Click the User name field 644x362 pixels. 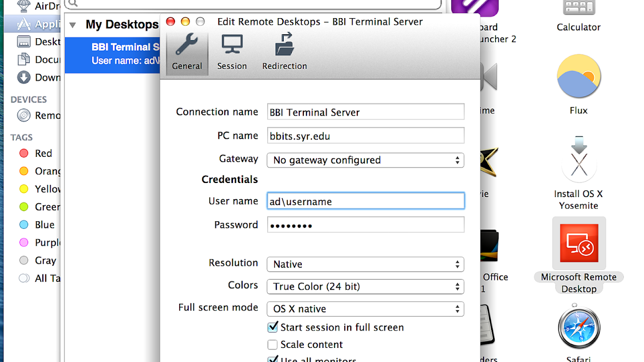366,201
